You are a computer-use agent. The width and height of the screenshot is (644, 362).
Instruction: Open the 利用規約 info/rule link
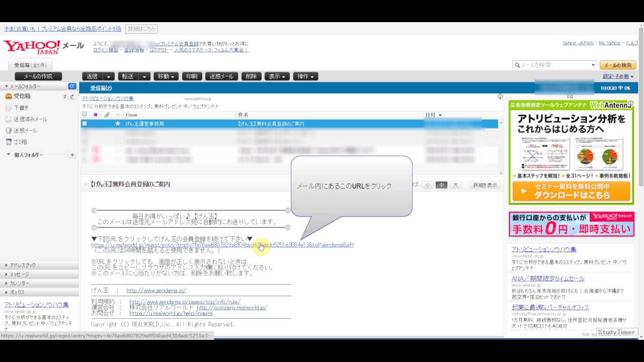click(185, 302)
